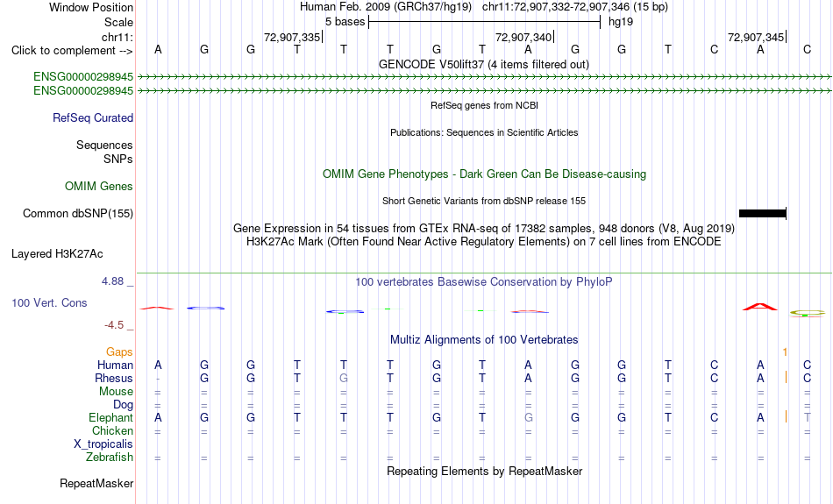Select the X_tropicalis species label
The height and width of the screenshot is (504, 833).
[x=103, y=444]
